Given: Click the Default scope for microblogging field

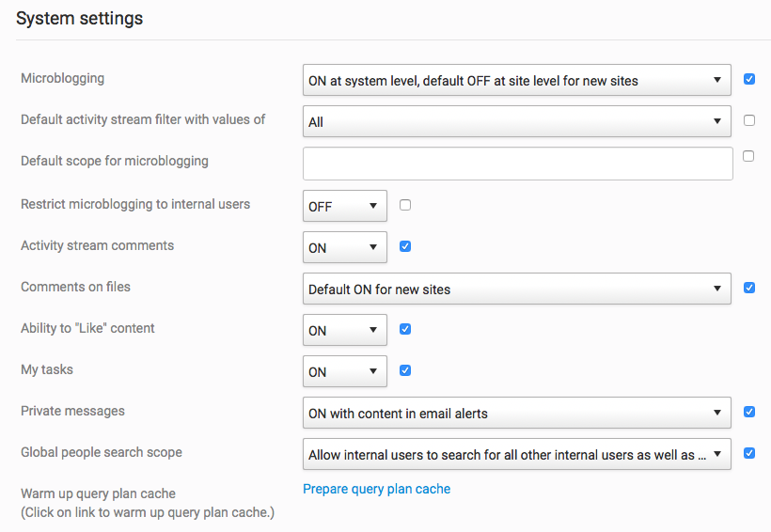Looking at the screenshot, I should pos(517,164).
